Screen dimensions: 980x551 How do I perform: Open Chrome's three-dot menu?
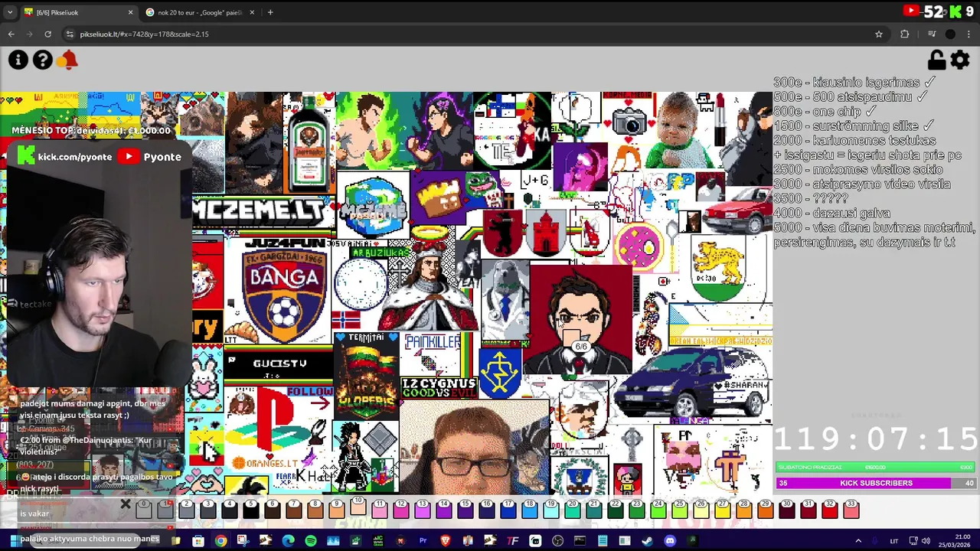coord(969,34)
